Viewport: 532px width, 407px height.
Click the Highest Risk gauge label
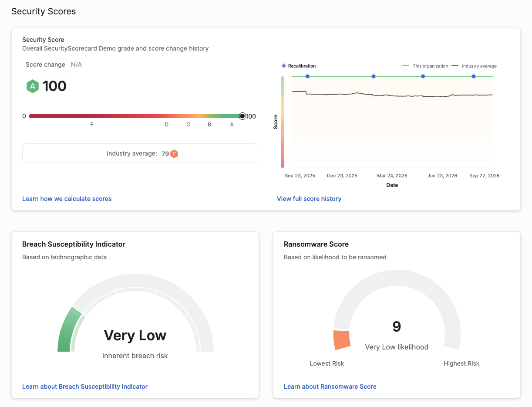461,363
